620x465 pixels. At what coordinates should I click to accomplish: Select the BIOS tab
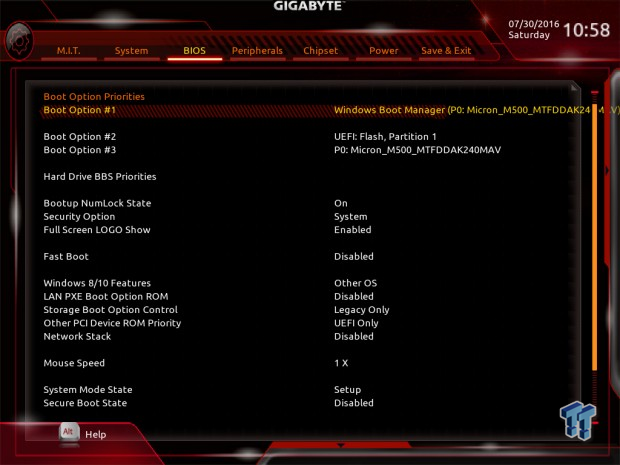pyautogui.click(x=194, y=51)
